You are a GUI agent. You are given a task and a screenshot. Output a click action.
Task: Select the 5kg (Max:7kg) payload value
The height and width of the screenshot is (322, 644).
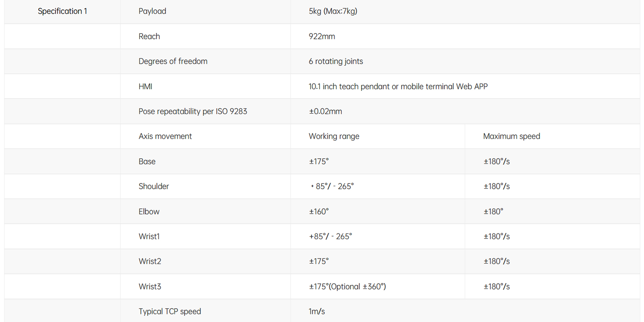click(x=333, y=11)
